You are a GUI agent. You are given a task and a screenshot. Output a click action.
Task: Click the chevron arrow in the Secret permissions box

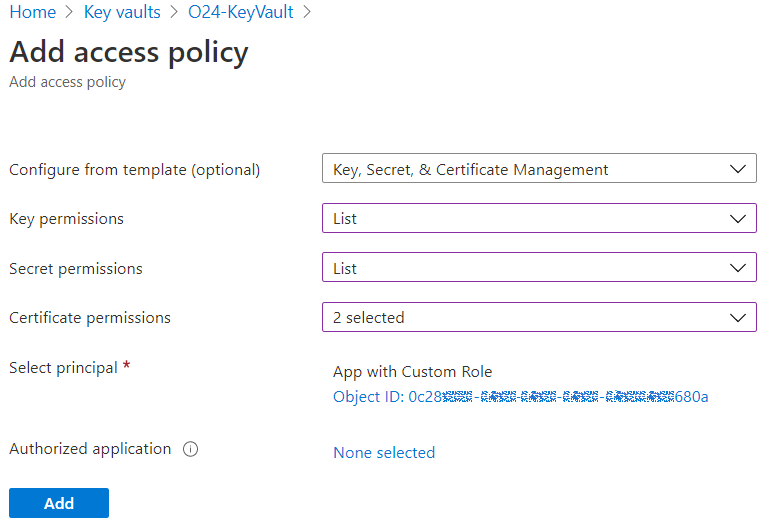pos(738,268)
